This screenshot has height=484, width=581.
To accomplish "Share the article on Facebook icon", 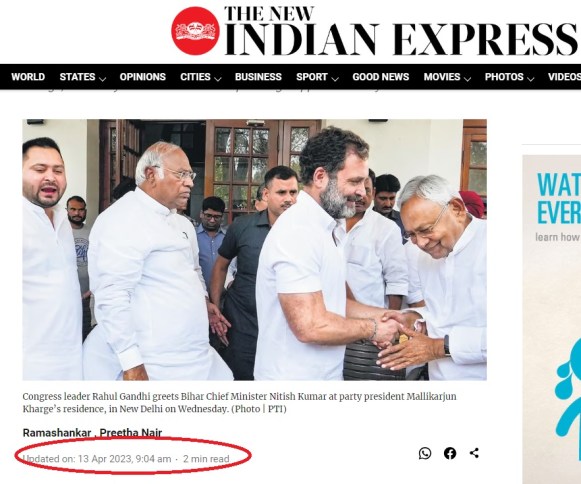I will (x=450, y=453).
